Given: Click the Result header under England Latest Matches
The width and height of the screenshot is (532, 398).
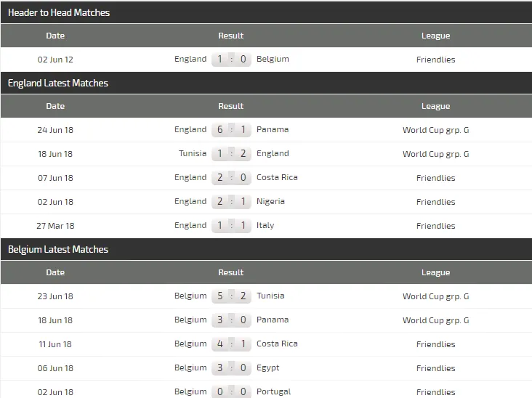Looking at the screenshot, I should tap(231, 106).
